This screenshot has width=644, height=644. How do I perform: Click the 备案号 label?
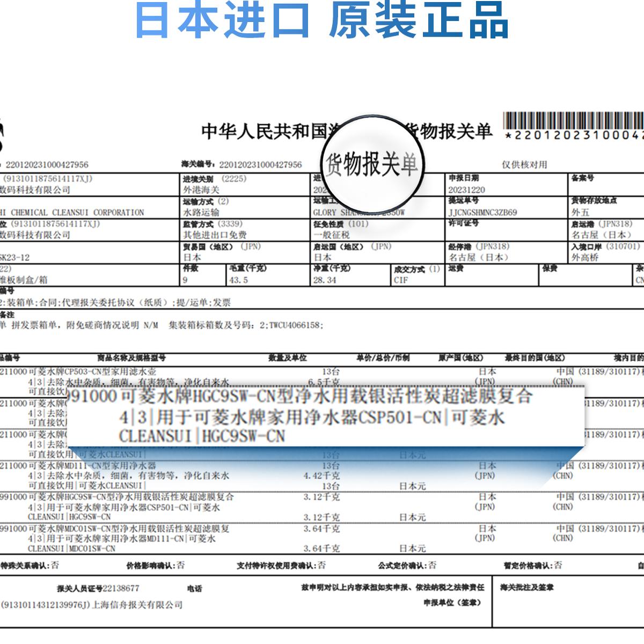(x=582, y=178)
